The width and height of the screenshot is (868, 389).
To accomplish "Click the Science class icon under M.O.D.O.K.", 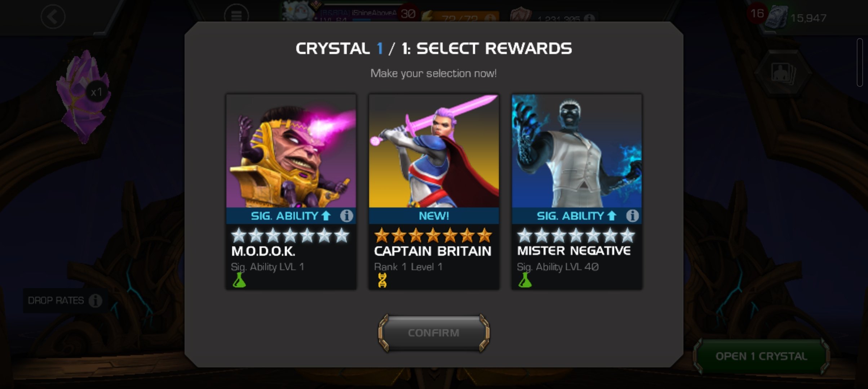I will [x=239, y=280].
